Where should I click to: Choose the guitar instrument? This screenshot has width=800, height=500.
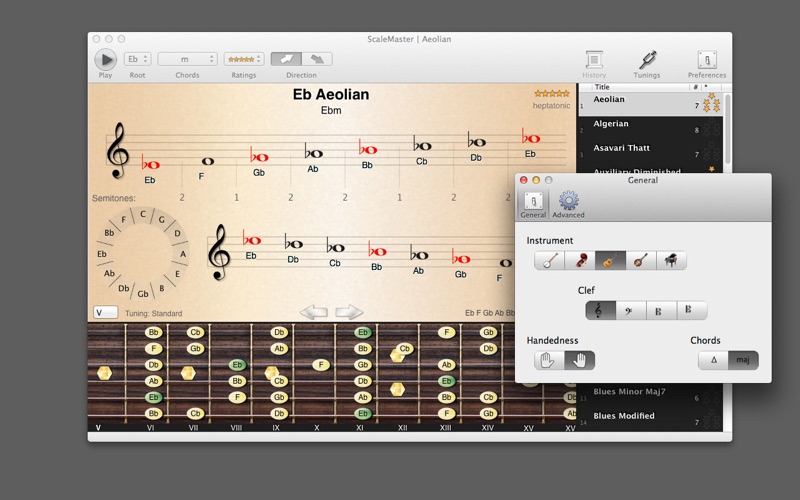(610, 261)
